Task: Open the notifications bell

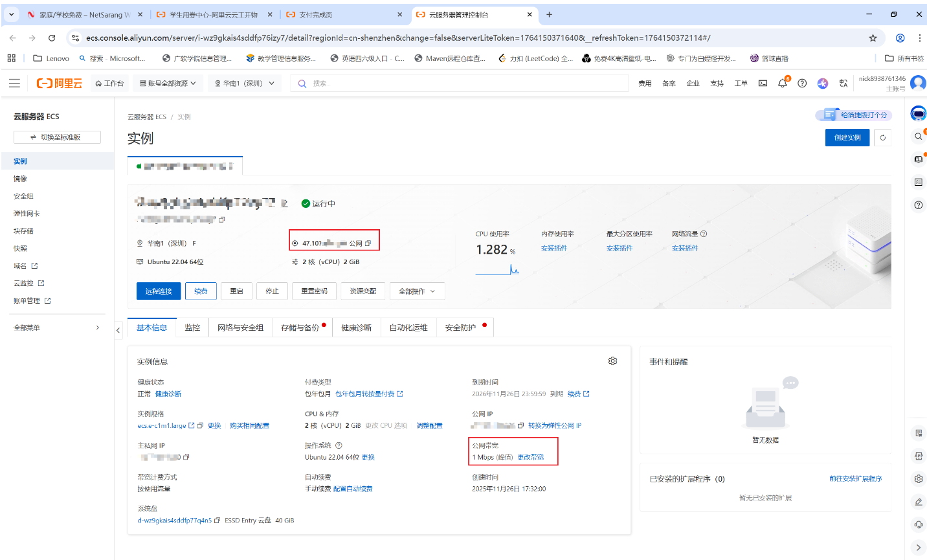Action: (783, 84)
